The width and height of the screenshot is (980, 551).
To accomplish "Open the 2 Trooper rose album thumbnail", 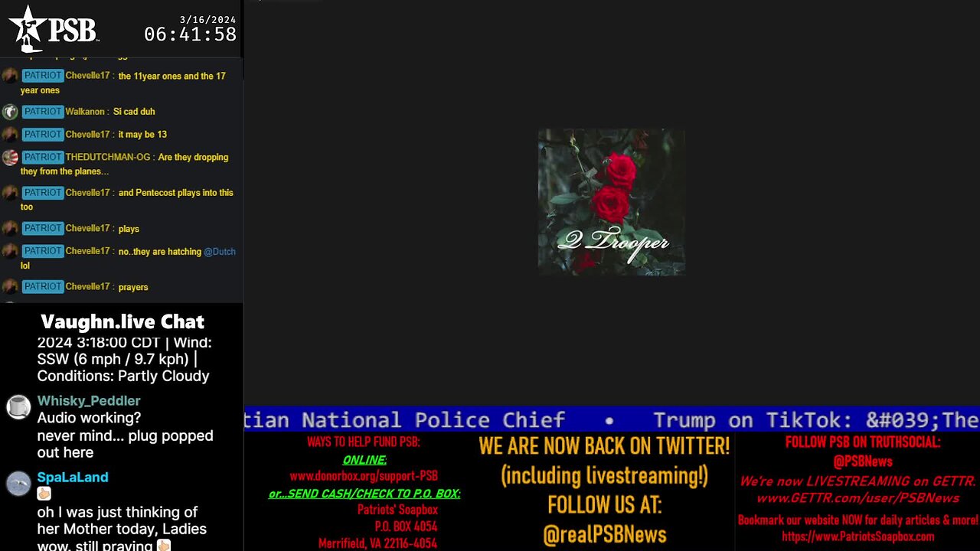I will pos(611,202).
